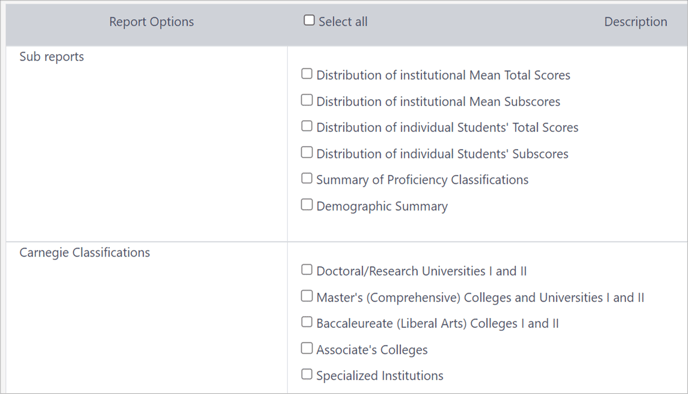This screenshot has height=394, width=688.
Task: Click the Sub reports row label
Action: click(51, 57)
